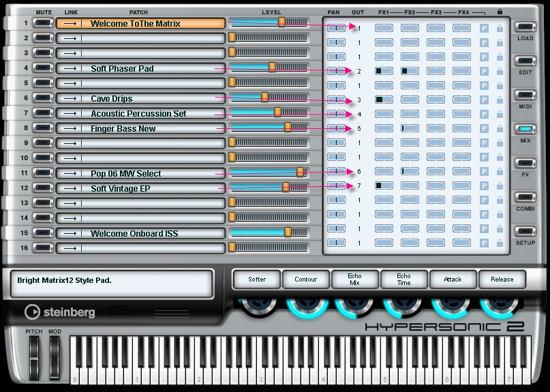Toggle FX4 send on Acoustic Percussion Set row
Image resolution: width=550 pixels, height=392 pixels.
point(461,114)
